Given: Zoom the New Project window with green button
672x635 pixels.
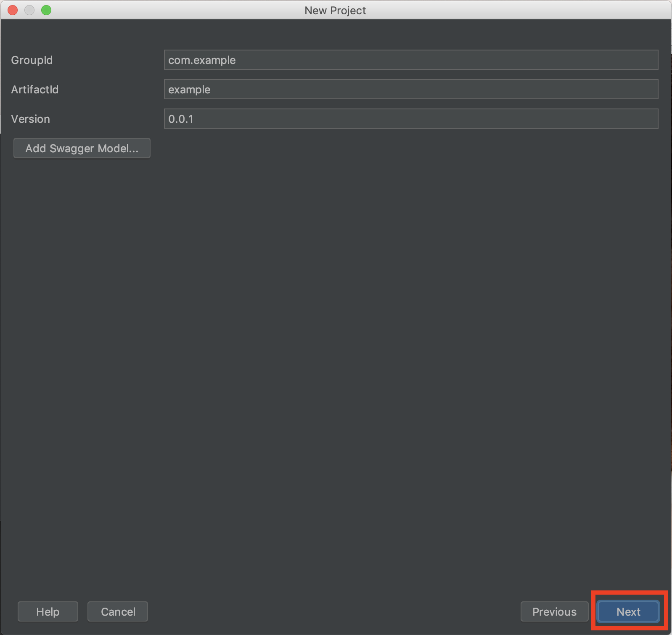Looking at the screenshot, I should 46,10.
